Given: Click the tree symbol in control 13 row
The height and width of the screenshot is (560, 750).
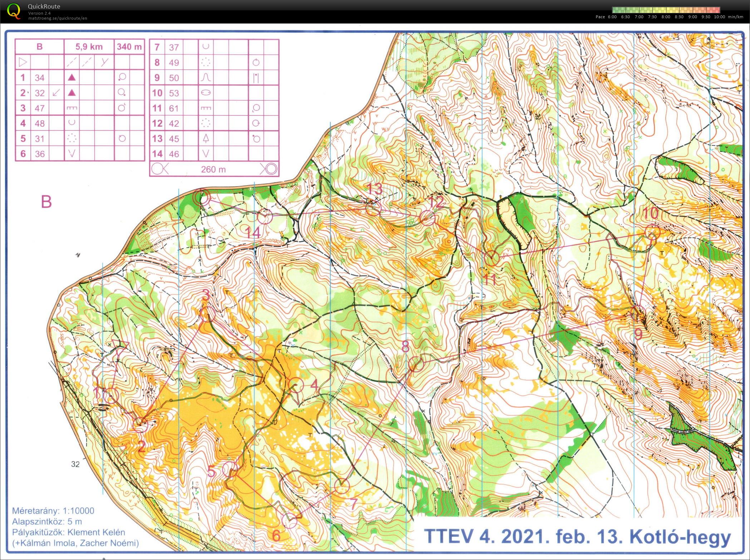Looking at the screenshot, I should click(x=206, y=138).
